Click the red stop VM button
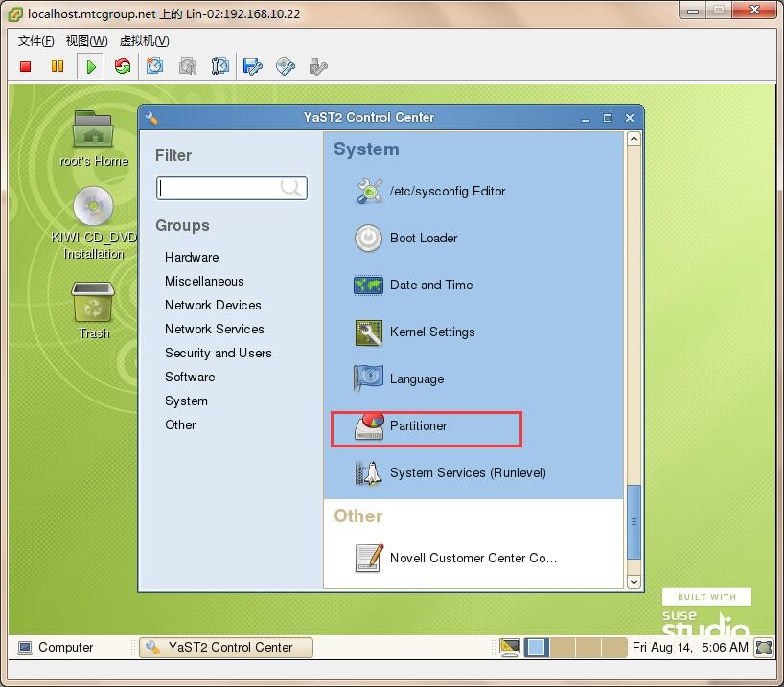The image size is (784, 687). point(26,66)
